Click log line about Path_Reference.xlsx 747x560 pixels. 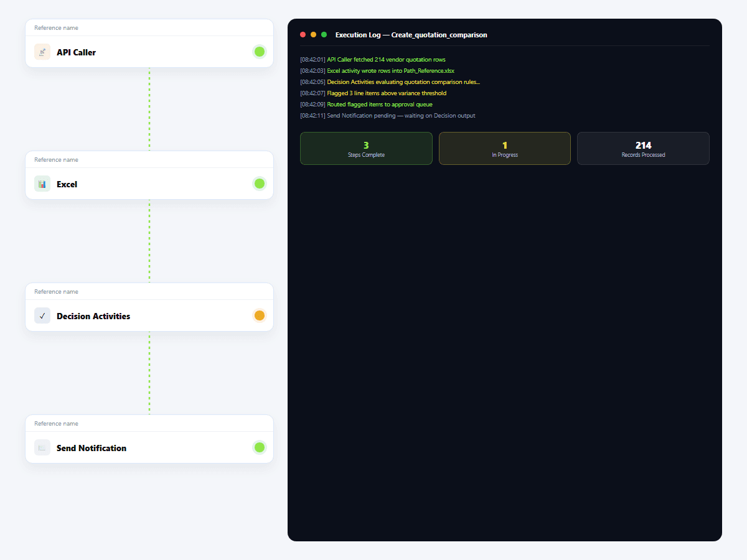pos(377,71)
